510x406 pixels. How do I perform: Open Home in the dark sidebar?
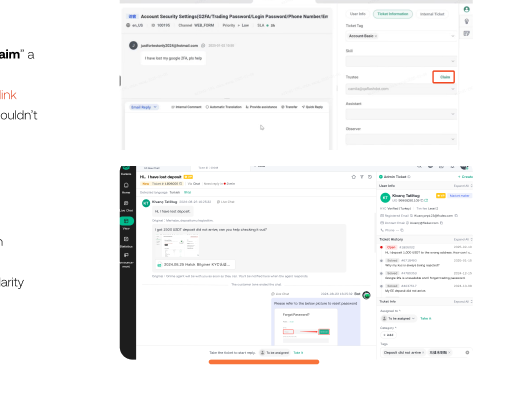pos(126,188)
